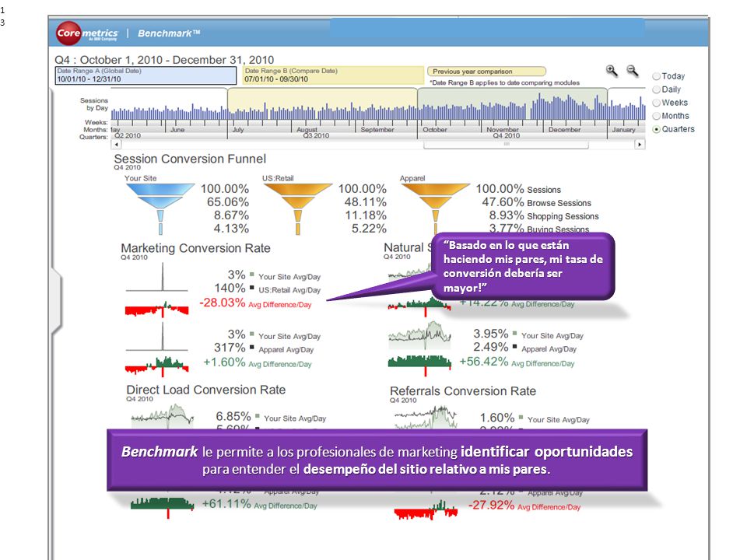Select the Today radio button
The width and height of the screenshot is (747, 560).
click(657, 76)
